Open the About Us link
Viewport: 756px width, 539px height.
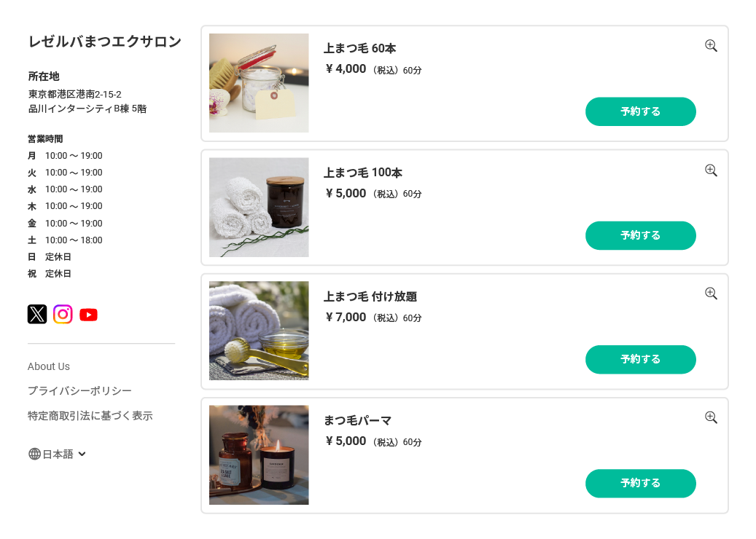(x=49, y=366)
